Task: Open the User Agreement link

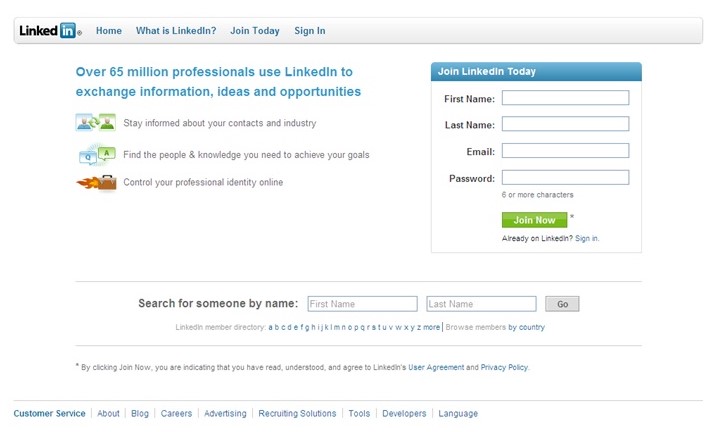Action: [x=436, y=367]
